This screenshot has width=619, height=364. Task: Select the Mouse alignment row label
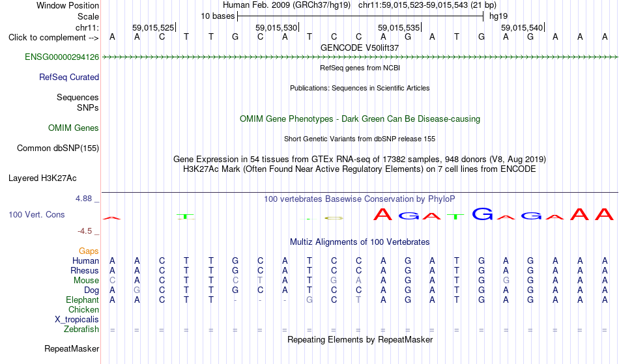(x=86, y=281)
